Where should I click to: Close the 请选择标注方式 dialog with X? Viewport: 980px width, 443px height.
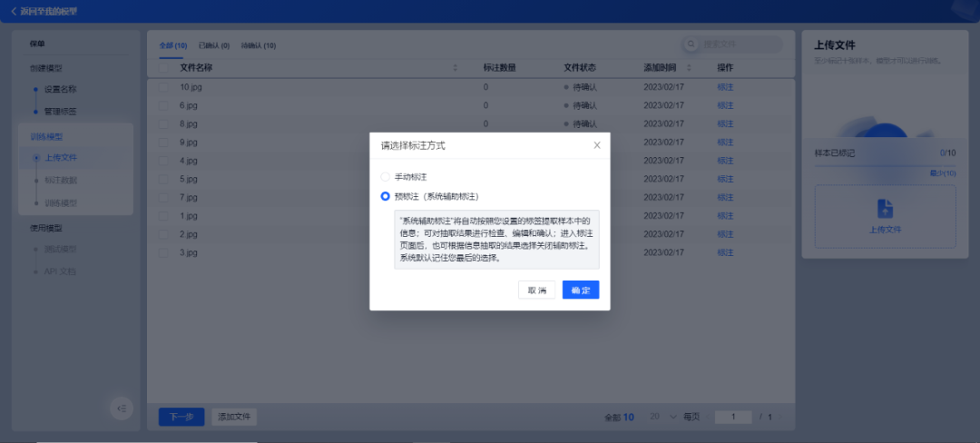click(597, 145)
